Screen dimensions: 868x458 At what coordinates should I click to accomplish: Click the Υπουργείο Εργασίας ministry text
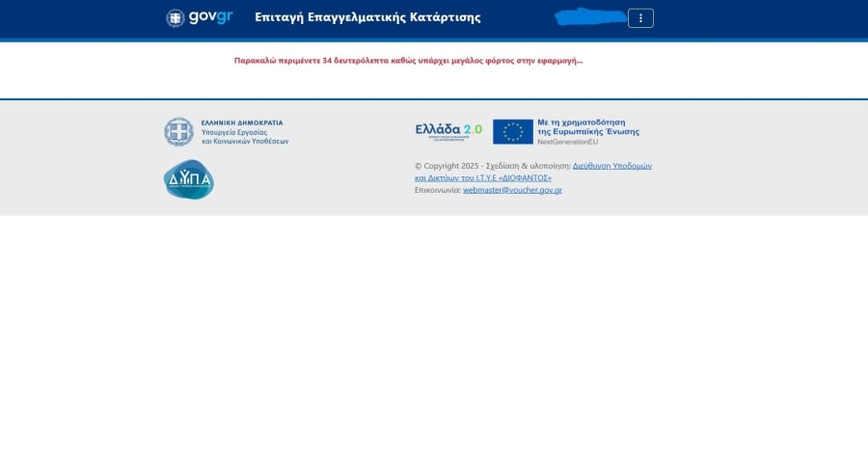click(x=234, y=132)
